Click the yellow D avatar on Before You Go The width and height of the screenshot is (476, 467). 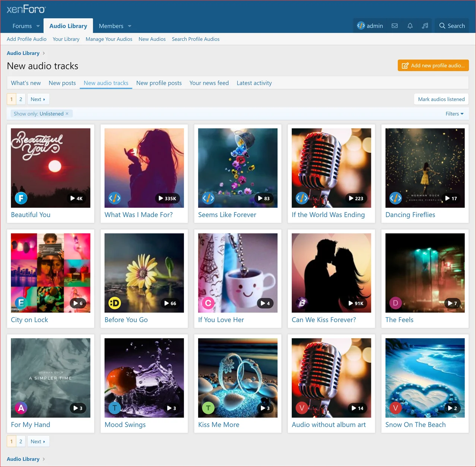[x=115, y=303]
